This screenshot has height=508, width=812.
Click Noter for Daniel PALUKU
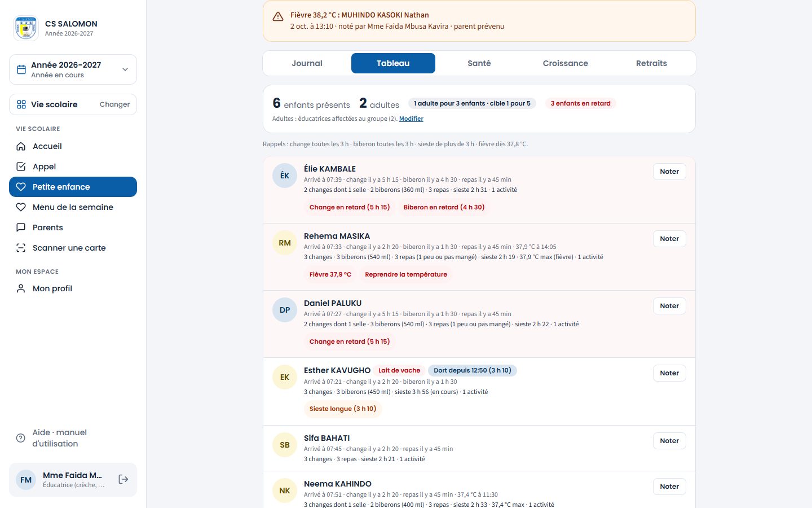[x=669, y=306]
